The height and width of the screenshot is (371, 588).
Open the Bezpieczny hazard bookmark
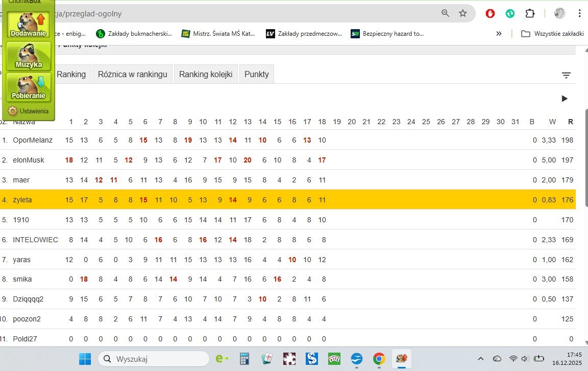tap(387, 34)
